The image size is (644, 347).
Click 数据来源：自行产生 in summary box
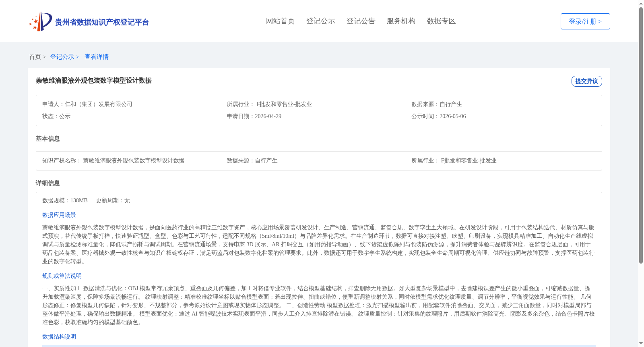[437, 104]
